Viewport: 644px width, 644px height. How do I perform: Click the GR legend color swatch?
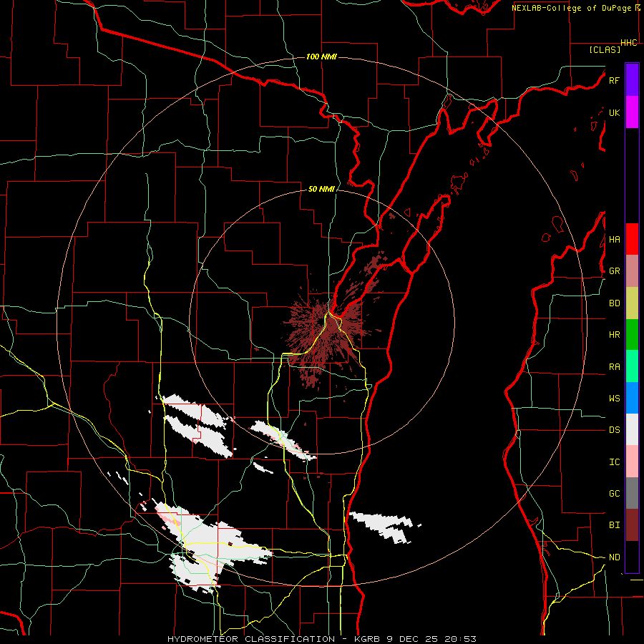632,270
